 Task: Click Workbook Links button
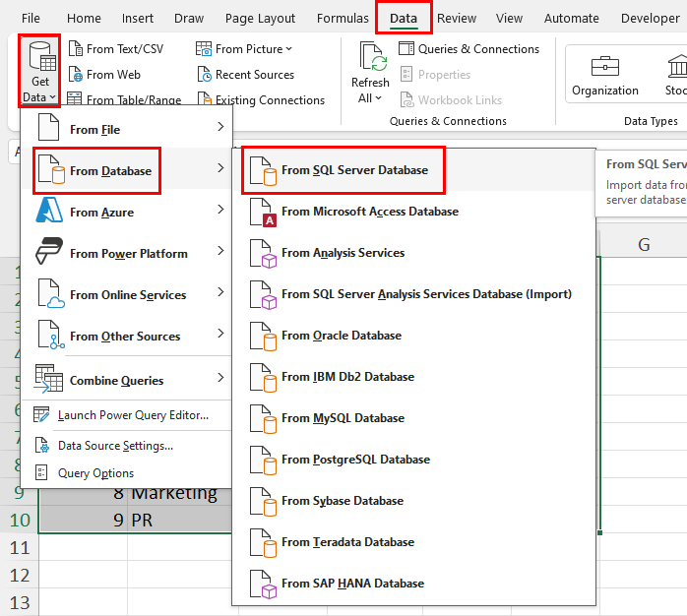coord(451,100)
